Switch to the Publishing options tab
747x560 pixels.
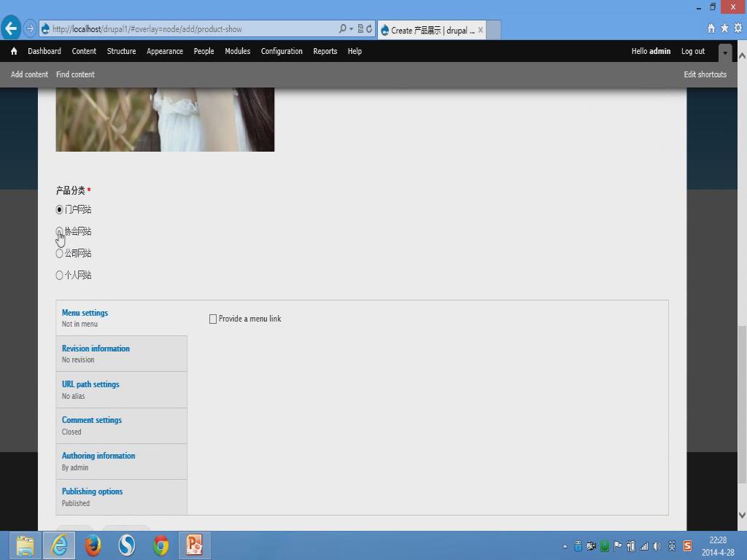122,497
